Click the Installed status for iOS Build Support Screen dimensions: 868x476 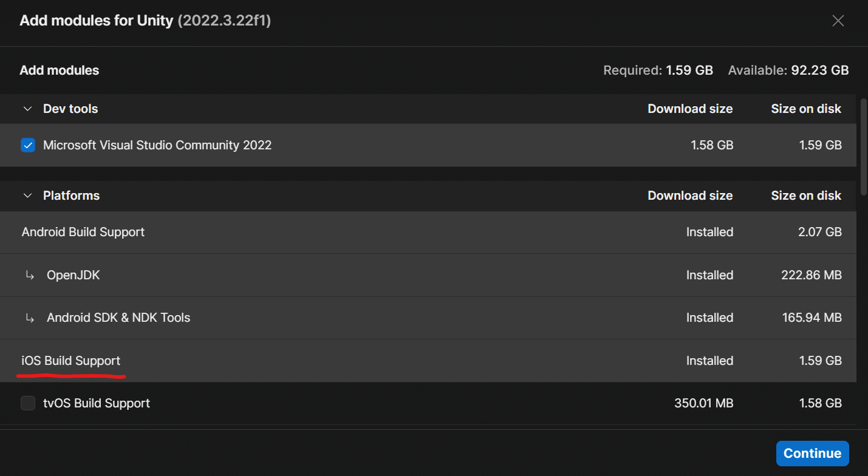710,361
